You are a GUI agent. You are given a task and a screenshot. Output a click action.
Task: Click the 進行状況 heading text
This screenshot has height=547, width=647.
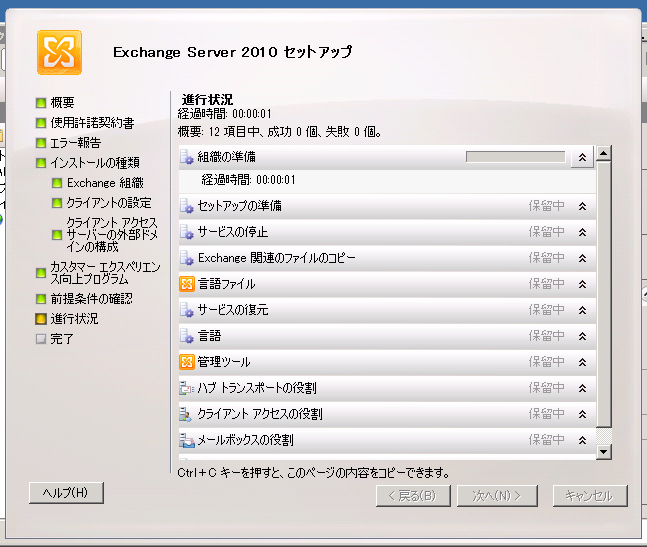tap(208, 99)
